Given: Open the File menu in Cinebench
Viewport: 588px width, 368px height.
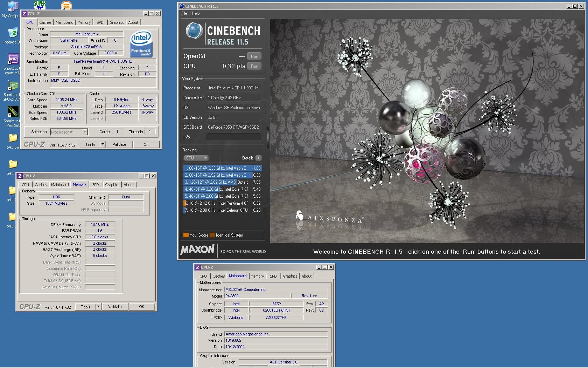Looking at the screenshot, I should 184,13.
